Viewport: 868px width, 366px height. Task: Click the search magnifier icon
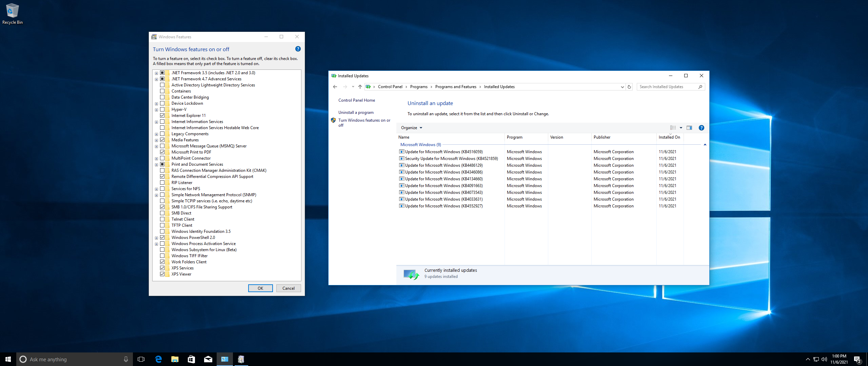[x=701, y=87]
